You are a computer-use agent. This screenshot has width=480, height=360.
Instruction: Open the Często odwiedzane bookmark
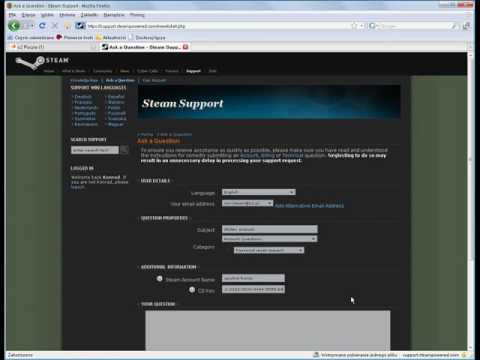(31, 38)
